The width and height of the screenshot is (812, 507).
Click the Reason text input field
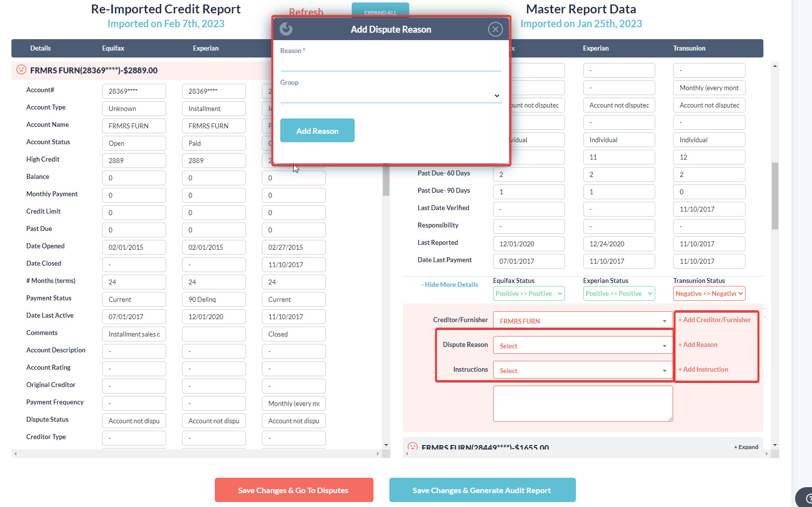tap(390, 64)
